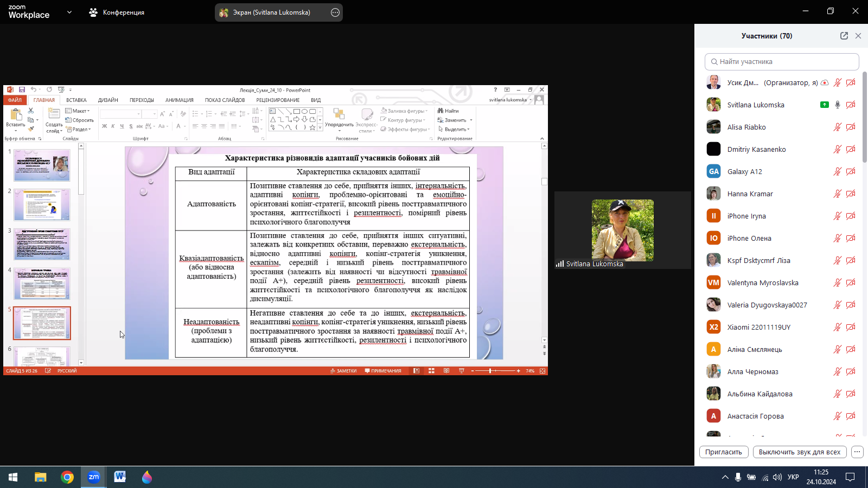Switch to Reading view icon
This screenshot has height=488, width=868.
tap(446, 371)
